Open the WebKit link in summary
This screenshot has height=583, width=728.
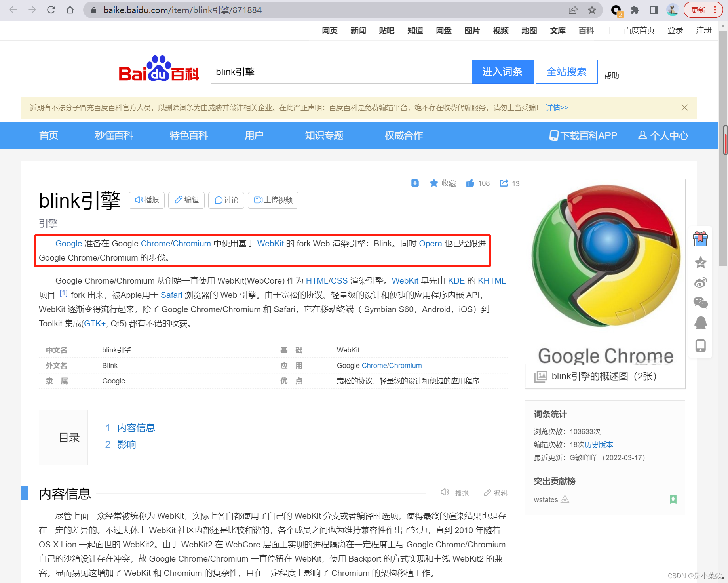pos(270,244)
